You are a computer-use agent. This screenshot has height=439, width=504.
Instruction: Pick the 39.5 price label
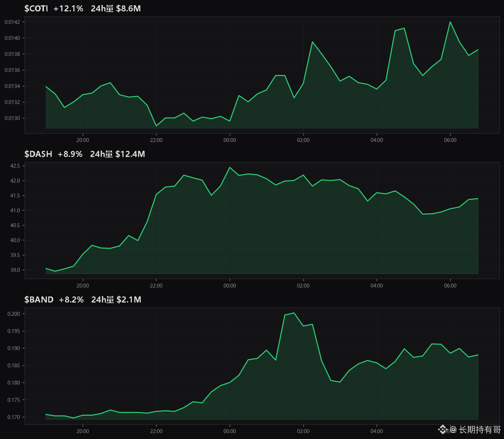[x=15, y=255]
